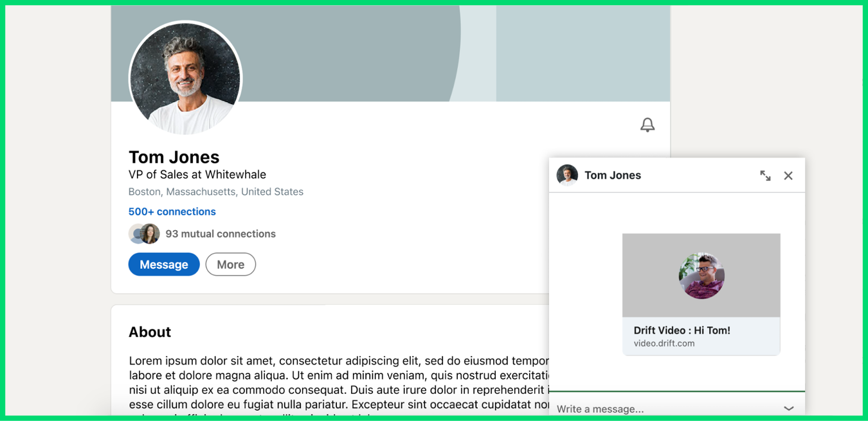Click the mutual connections avatar pair
The image size is (868, 421).
pos(144,234)
